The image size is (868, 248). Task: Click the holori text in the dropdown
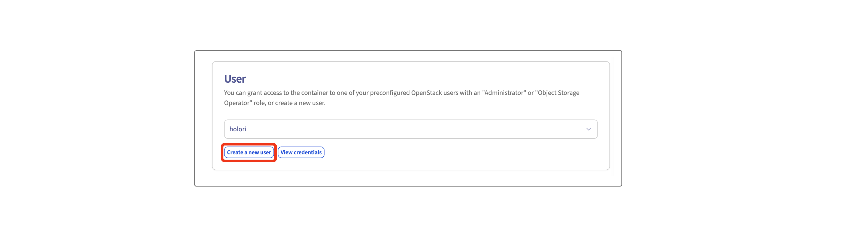238,129
